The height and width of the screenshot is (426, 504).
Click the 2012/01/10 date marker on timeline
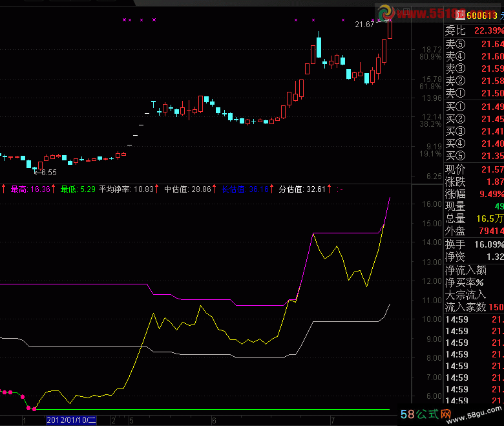point(70,420)
